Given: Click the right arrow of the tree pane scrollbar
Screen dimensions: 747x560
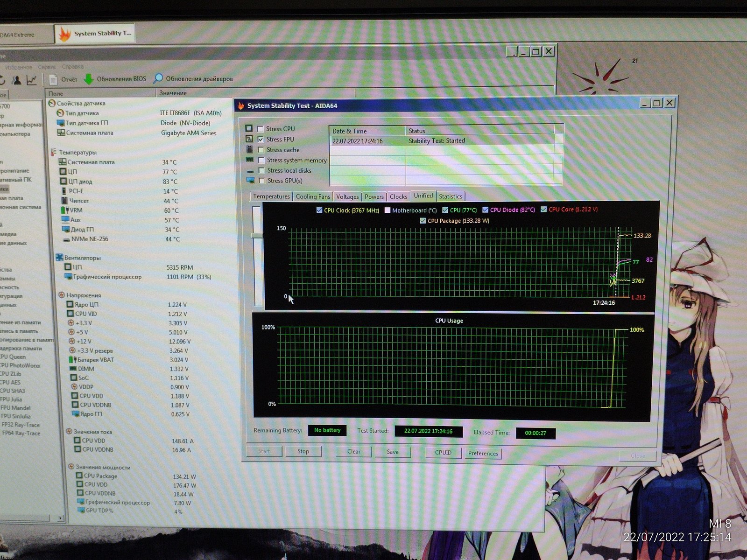Looking at the screenshot, I should click(x=60, y=518).
